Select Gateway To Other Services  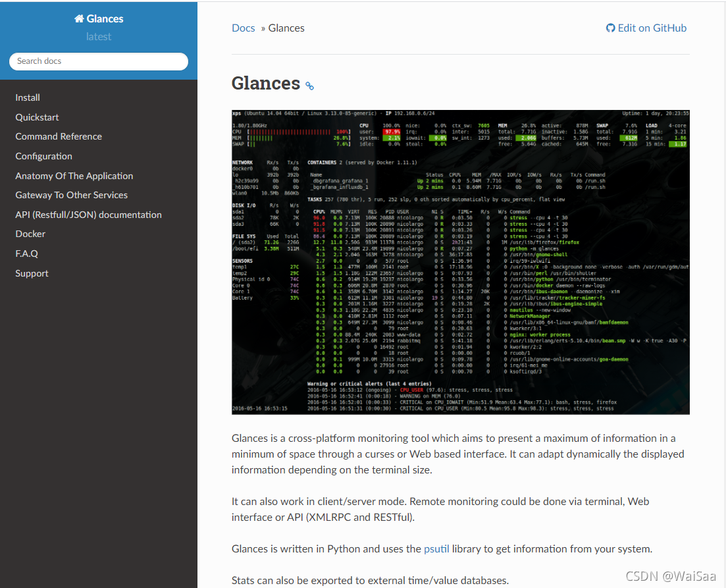[71, 195]
